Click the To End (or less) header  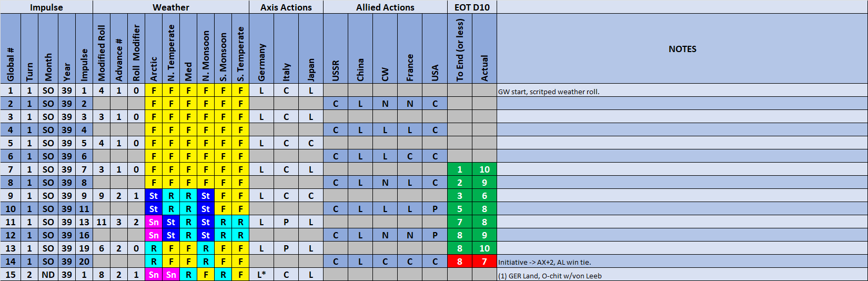click(x=459, y=49)
